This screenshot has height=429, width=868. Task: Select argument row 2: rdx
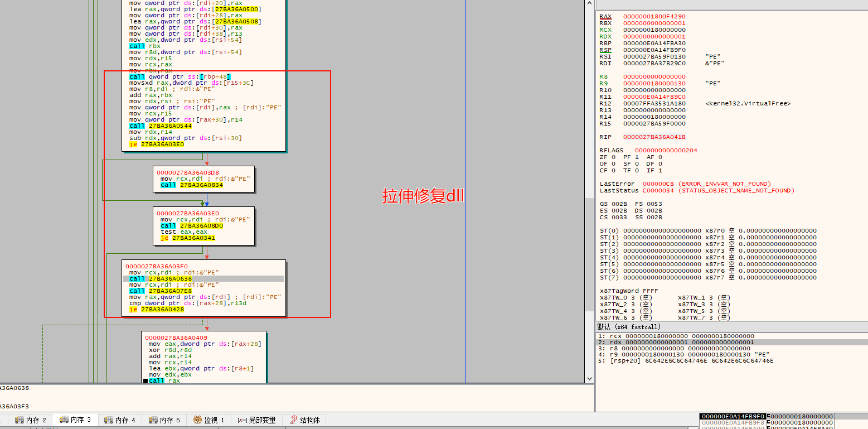click(x=731, y=343)
